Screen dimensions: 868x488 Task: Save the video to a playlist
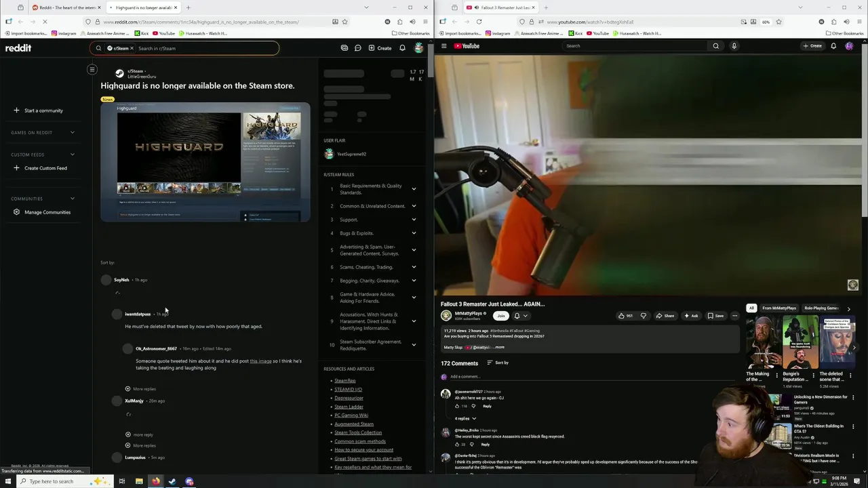715,316
